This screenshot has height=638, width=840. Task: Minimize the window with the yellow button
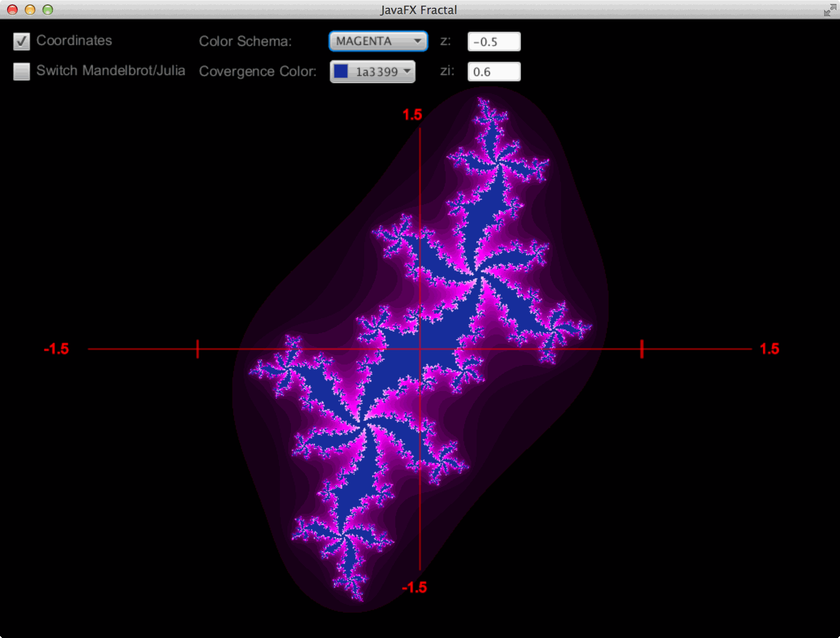point(30,10)
